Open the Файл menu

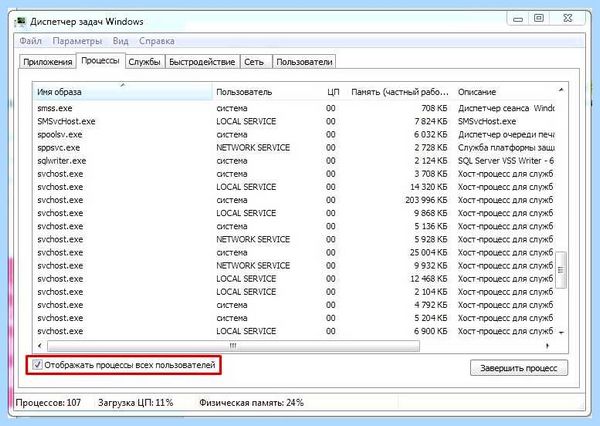tap(30, 41)
